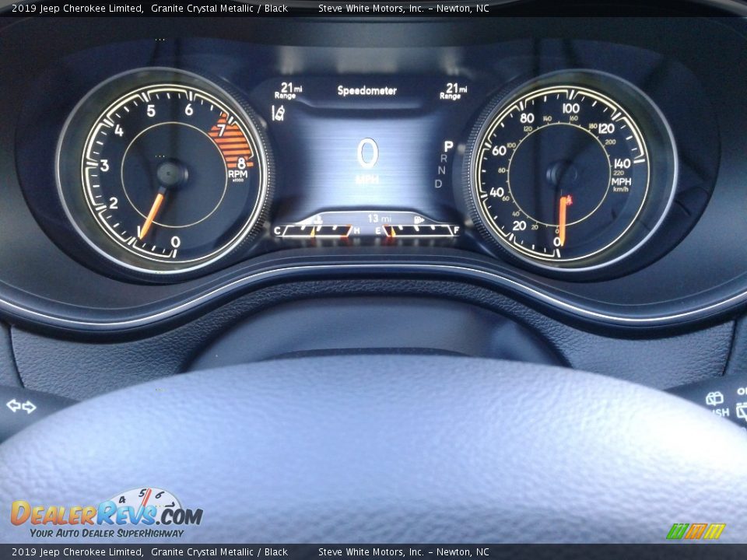This screenshot has width=747, height=560.
Task: Click the top caption 2019 Jeep Cherokee Limited
Action: click(x=77, y=9)
